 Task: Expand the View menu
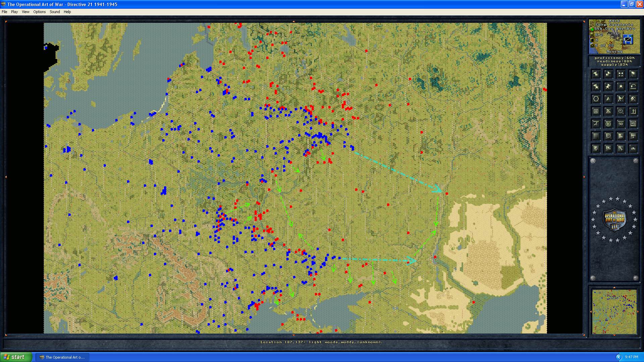pyautogui.click(x=25, y=12)
